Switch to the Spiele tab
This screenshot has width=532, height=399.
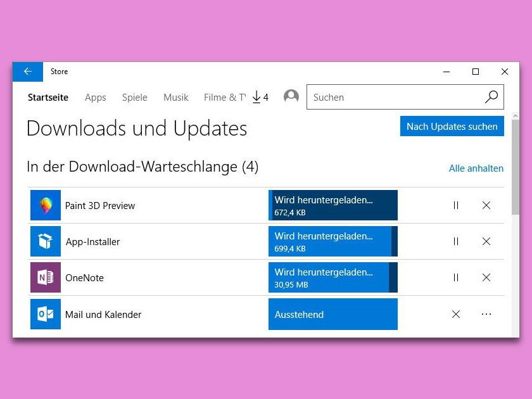pos(135,98)
